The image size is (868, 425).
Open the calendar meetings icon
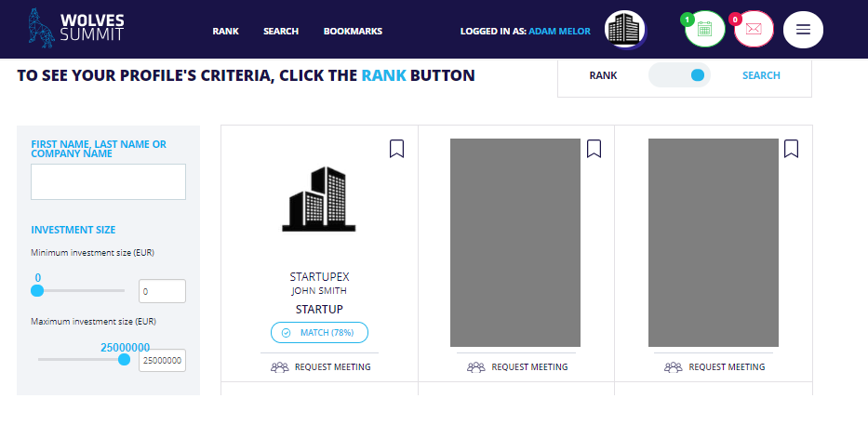(704, 30)
